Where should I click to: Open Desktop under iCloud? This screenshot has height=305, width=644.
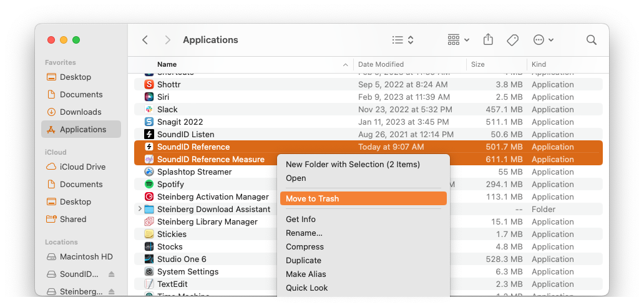click(x=81, y=201)
